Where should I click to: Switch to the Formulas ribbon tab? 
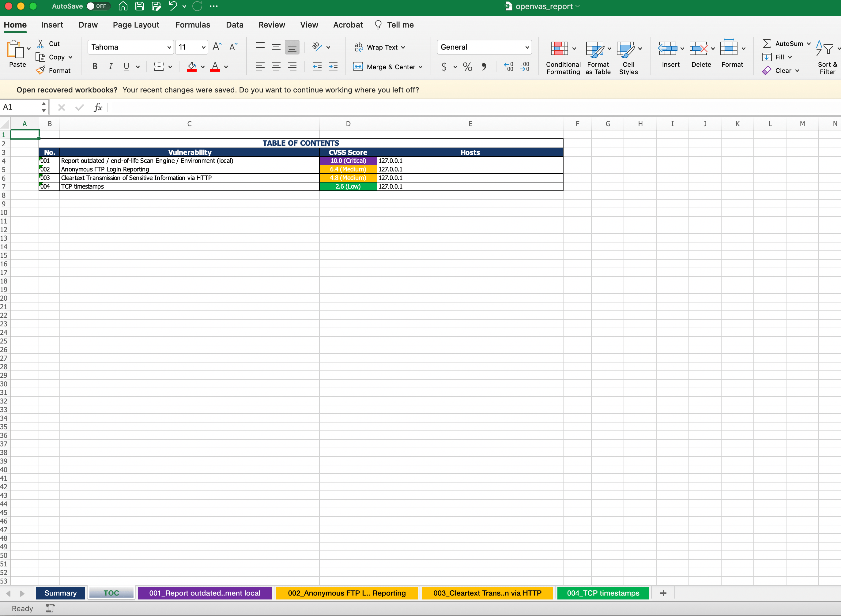(192, 24)
